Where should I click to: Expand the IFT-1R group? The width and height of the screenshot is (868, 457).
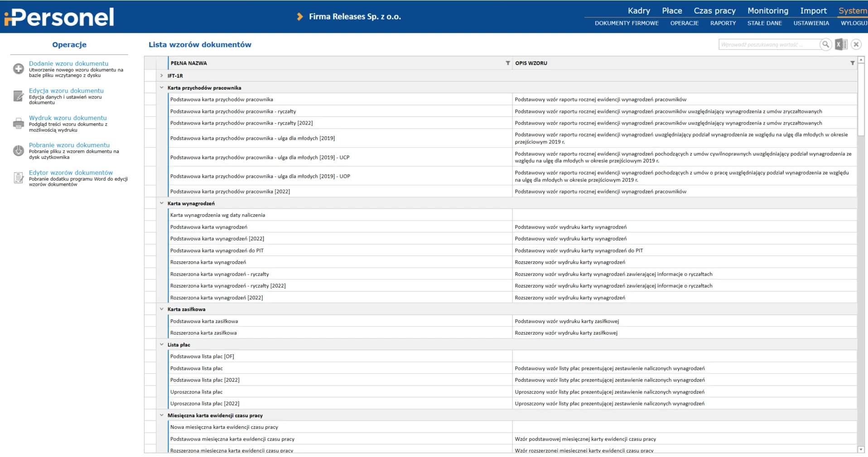pyautogui.click(x=162, y=76)
